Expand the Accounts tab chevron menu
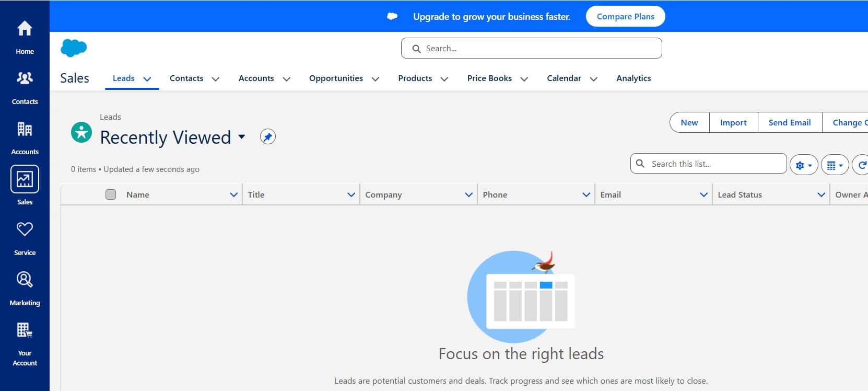The width and height of the screenshot is (868, 391). [x=287, y=79]
